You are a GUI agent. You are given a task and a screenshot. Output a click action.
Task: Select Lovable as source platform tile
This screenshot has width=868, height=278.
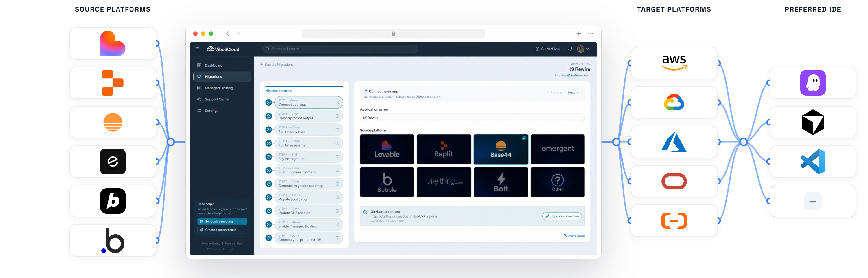[387, 149]
